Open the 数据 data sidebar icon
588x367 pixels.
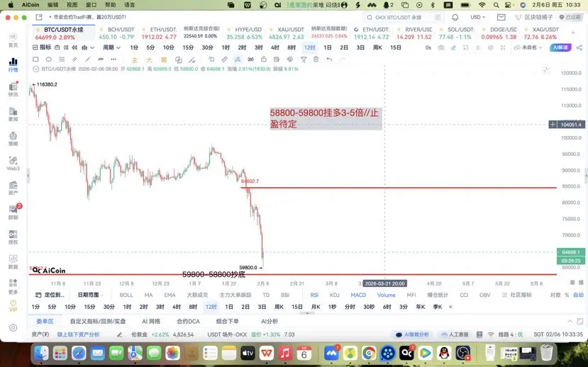click(x=13, y=261)
